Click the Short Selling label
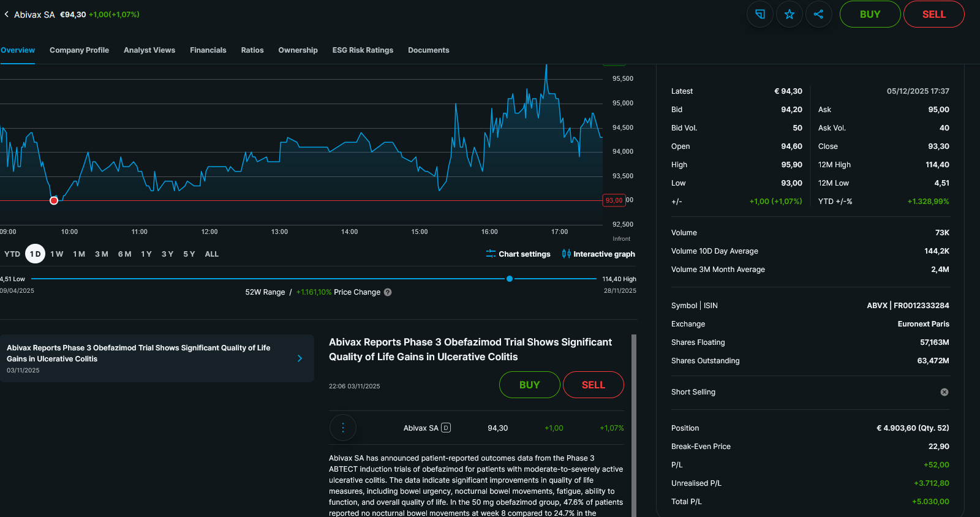 coord(693,392)
